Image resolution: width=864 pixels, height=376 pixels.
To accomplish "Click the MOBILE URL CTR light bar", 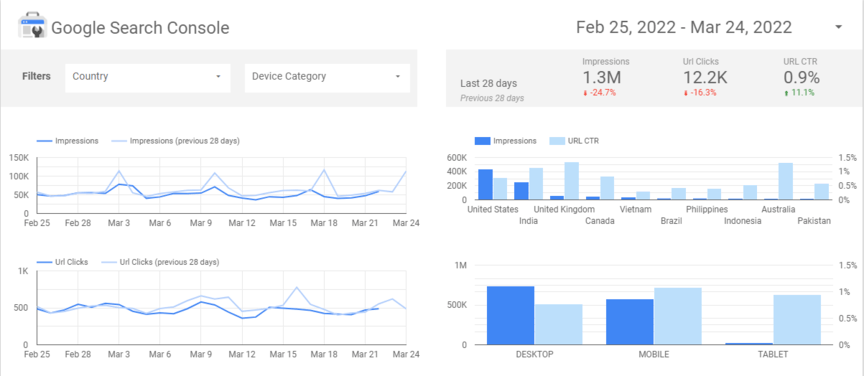I will pyautogui.click(x=678, y=316).
